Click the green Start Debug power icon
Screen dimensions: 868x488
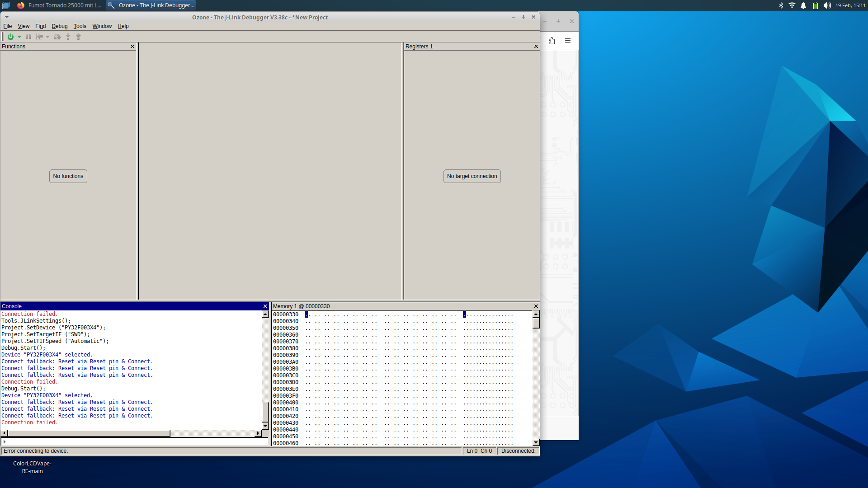coord(10,37)
